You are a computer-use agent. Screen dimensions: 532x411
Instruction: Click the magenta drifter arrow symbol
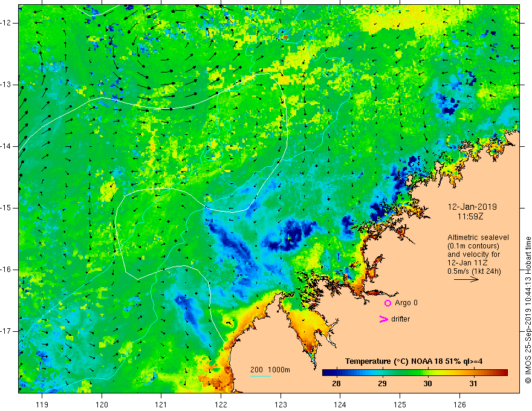(x=383, y=319)
